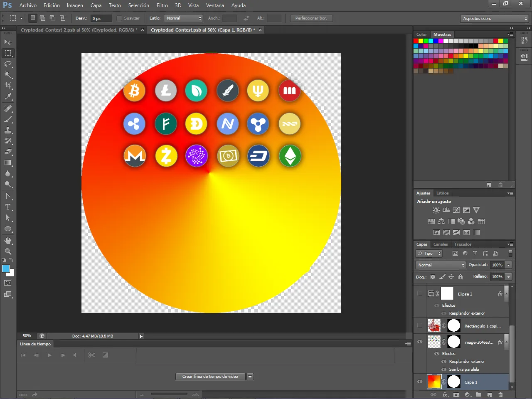Toggle Sombra paralela effect visibility
Viewport: 532px width, 399px height.
pyautogui.click(x=444, y=369)
